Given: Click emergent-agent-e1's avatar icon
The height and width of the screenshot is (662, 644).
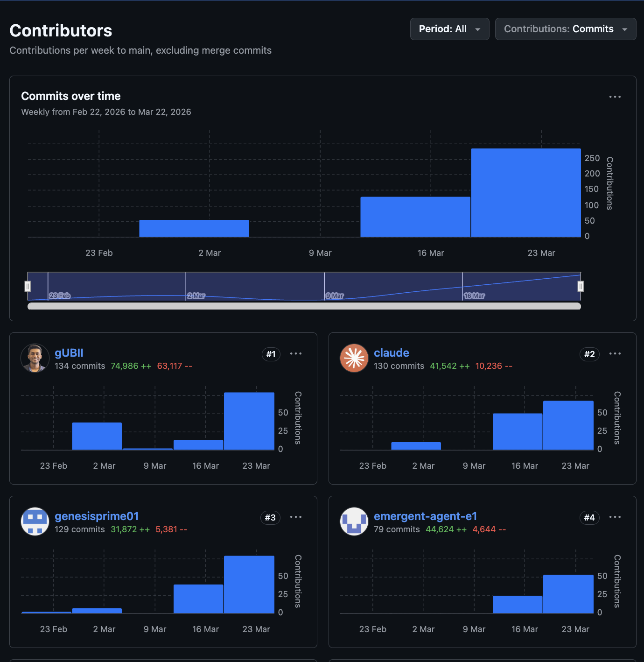Looking at the screenshot, I should coord(354,521).
